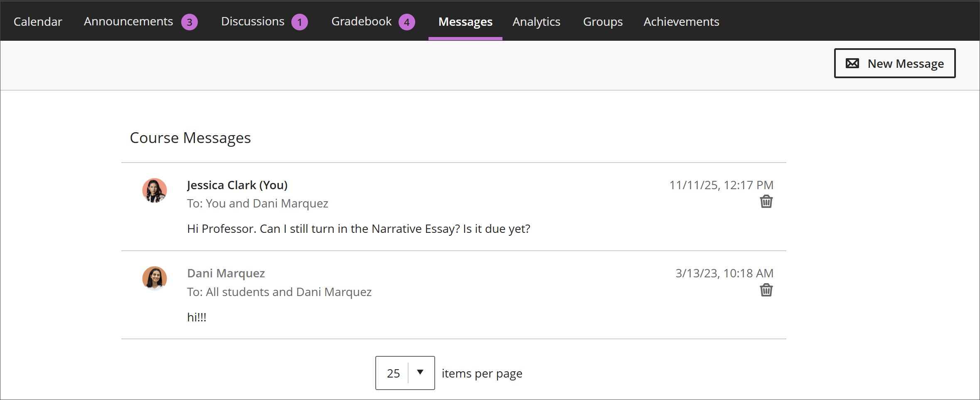Delete Dani Marquez's message via trash icon
The image size is (980, 400).
[767, 290]
